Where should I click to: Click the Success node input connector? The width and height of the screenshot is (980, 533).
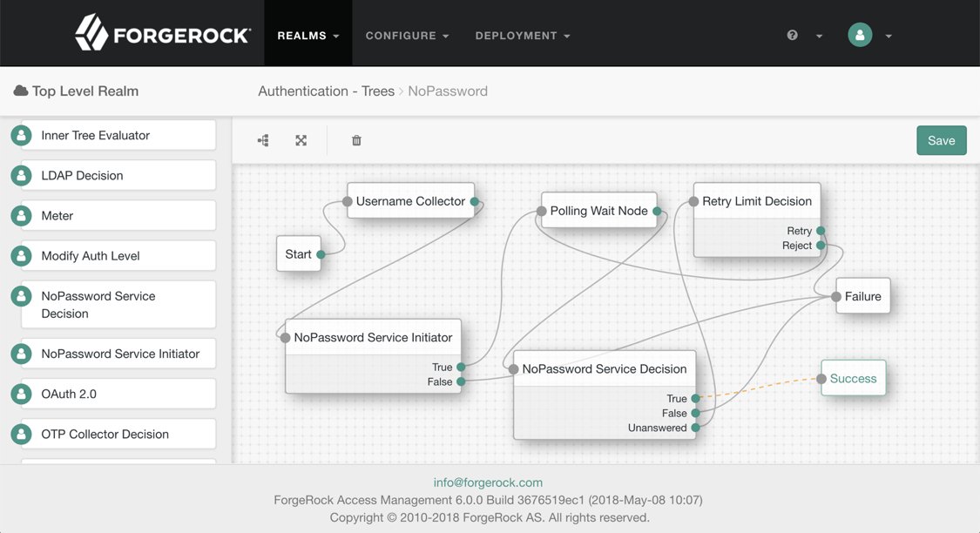click(x=821, y=379)
